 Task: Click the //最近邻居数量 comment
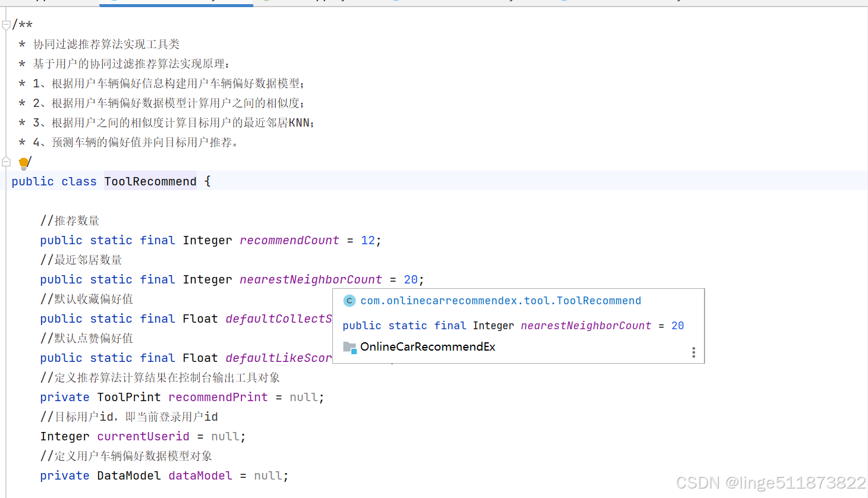tap(81, 260)
